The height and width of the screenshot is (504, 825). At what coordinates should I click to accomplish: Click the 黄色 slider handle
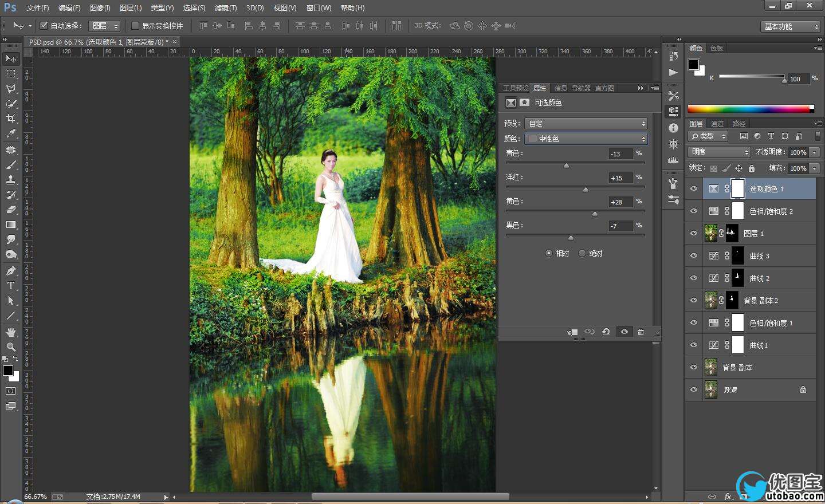click(x=595, y=214)
